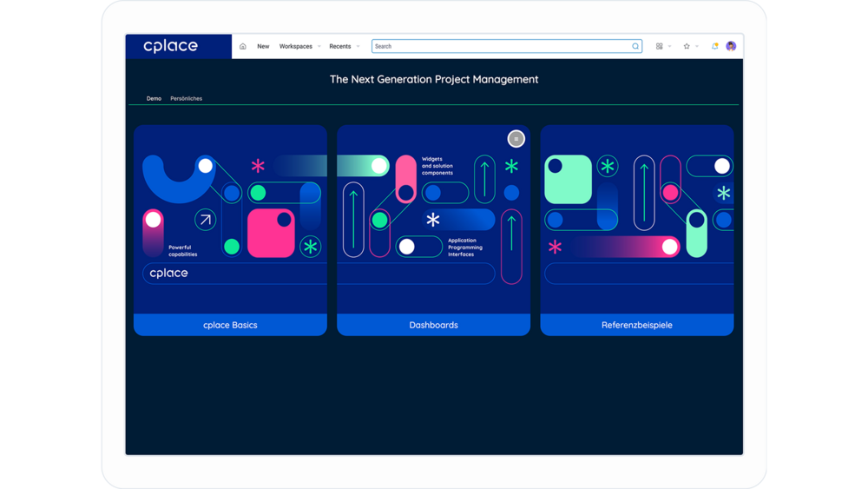Viewport: 868px width, 489px height.
Task: Open the user profile avatar
Action: click(731, 47)
